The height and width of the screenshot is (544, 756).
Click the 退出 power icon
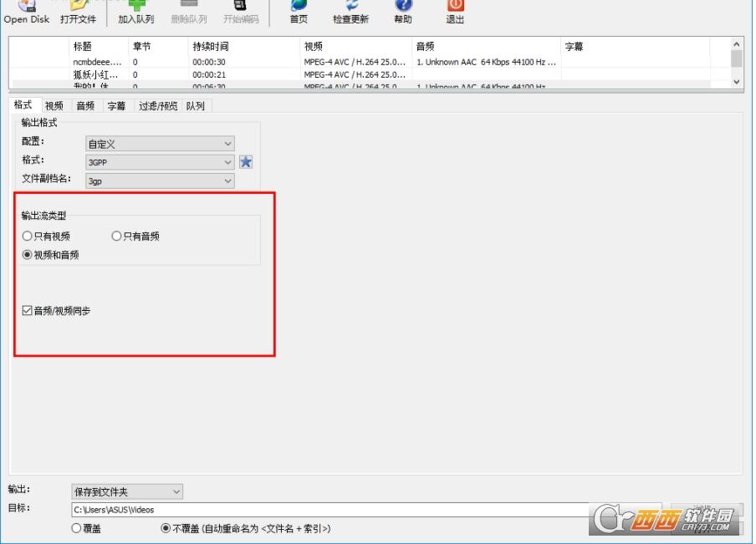(x=455, y=5)
